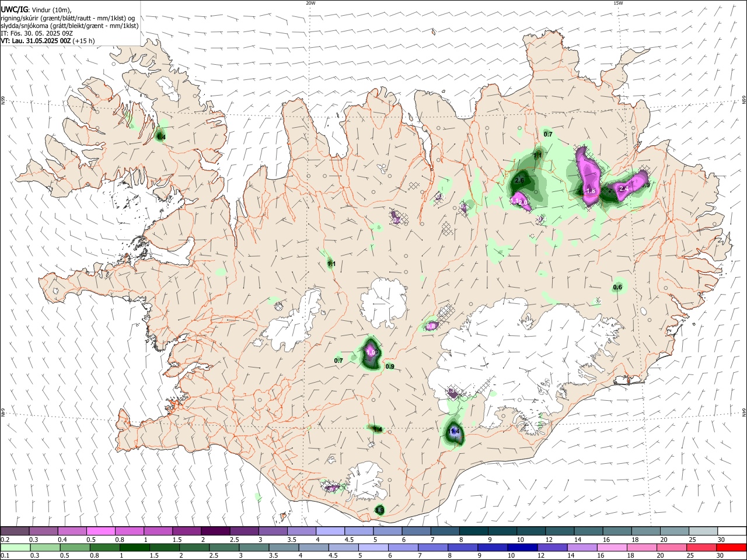Click the 15W longitude label
Viewport: 747px width, 560px height.
(618, 3)
